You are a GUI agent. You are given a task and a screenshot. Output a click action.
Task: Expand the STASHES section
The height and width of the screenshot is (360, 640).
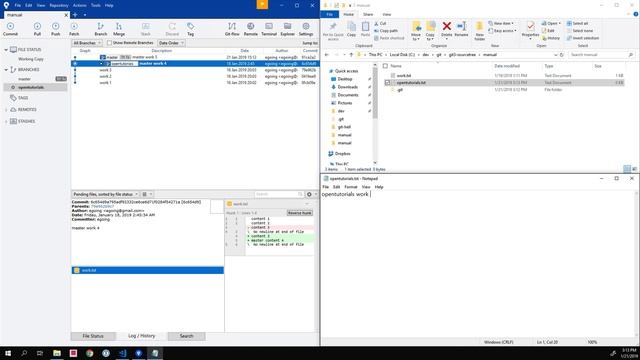point(6,121)
